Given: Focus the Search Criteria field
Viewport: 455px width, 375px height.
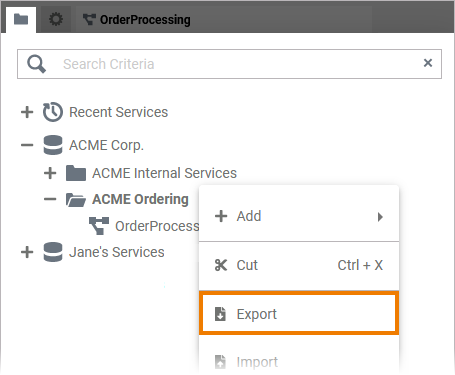Looking at the screenshot, I should (229, 64).
